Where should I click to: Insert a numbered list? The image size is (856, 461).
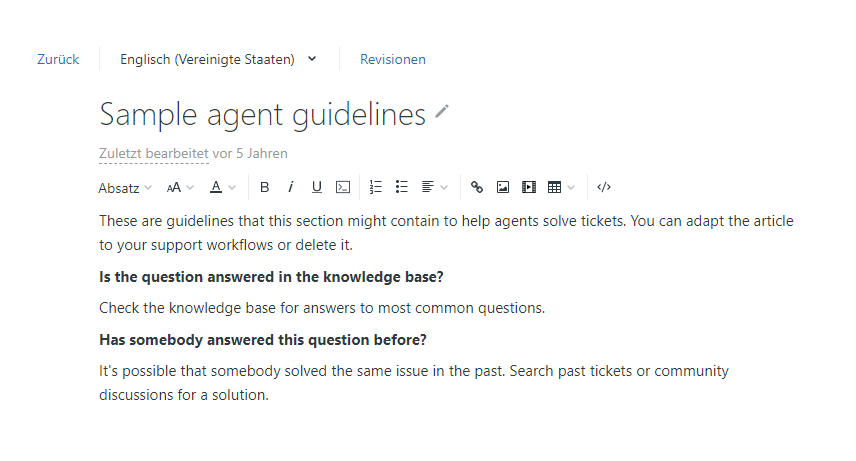(376, 187)
